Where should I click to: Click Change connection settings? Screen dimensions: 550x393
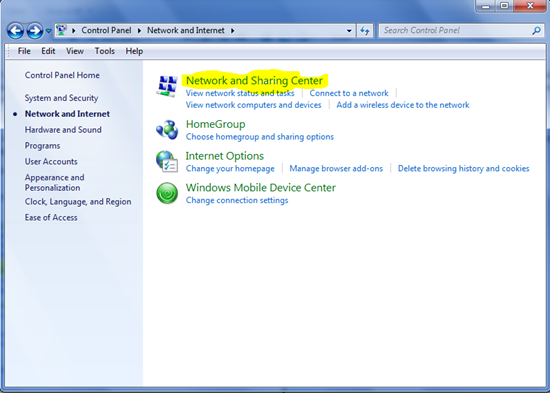237,200
